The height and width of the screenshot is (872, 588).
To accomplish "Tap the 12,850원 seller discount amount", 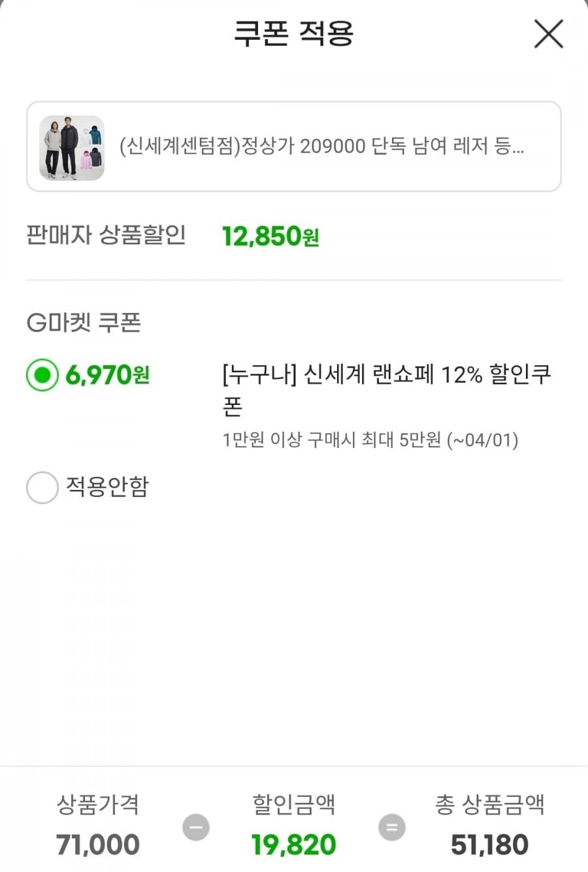I will coord(270,236).
